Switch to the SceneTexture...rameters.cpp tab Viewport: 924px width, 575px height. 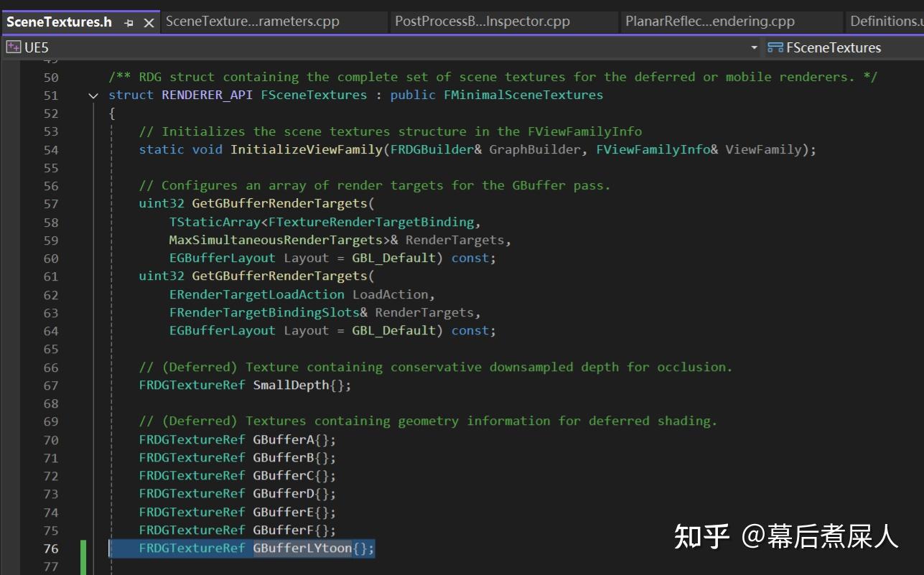251,21
